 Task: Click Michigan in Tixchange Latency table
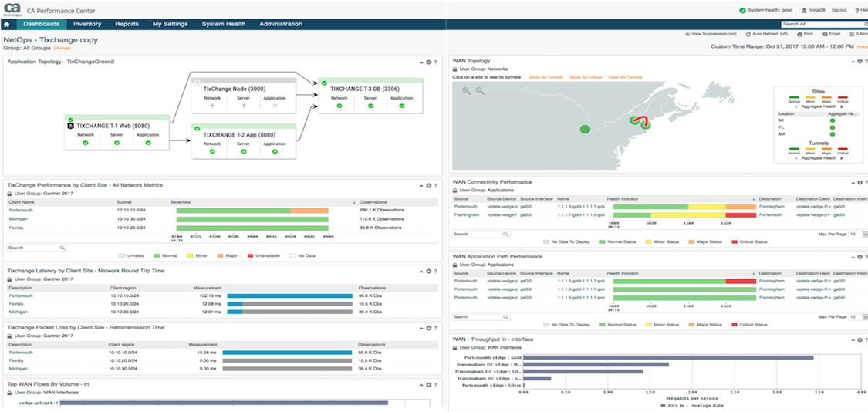[18, 312]
